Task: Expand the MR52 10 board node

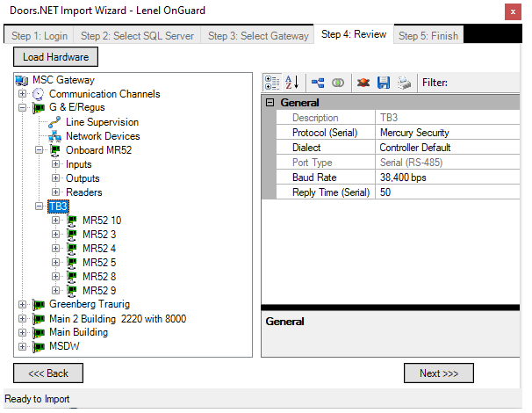Action: [56, 221]
